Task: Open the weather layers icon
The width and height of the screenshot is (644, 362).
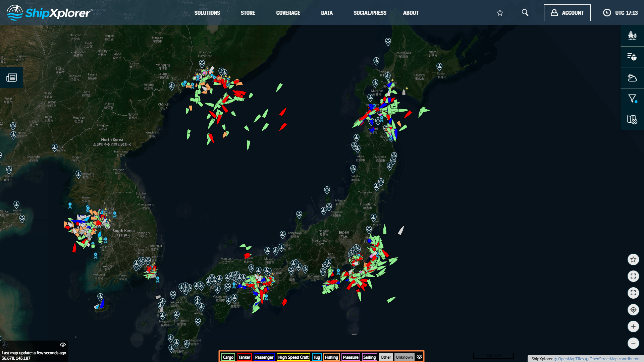Action: point(632,78)
